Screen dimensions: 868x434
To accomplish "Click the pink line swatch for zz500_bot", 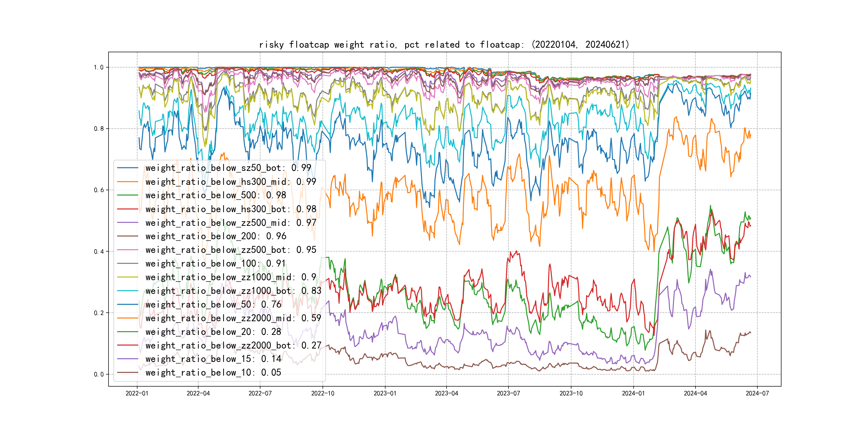I will (x=127, y=250).
